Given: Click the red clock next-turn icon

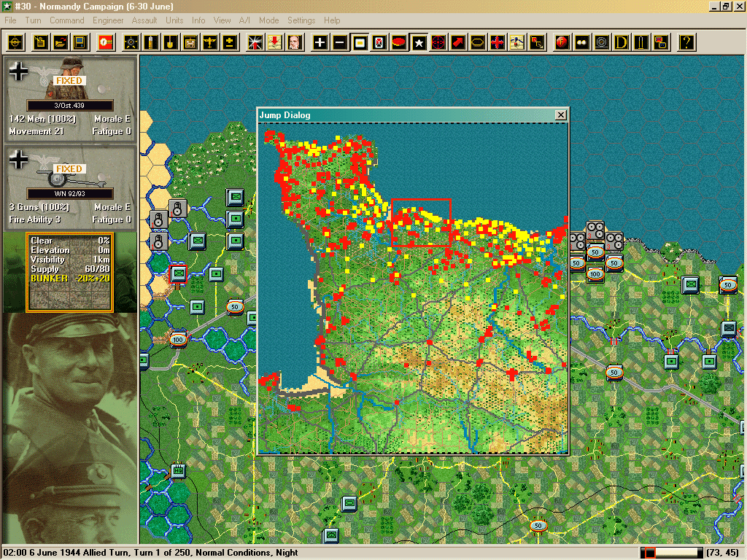Looking at the screenshot, I should pyautogui.click(x=106, y=42).
